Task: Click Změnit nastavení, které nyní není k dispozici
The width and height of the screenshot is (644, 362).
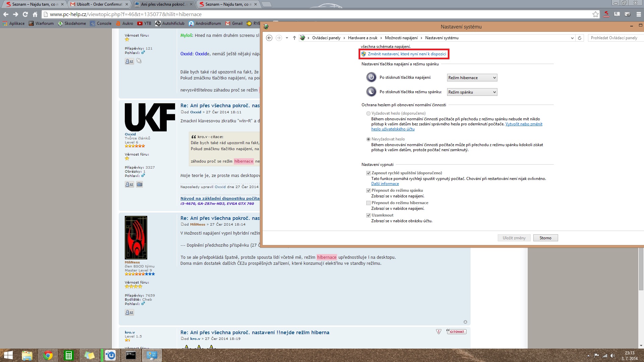Action: click(407, 54)
